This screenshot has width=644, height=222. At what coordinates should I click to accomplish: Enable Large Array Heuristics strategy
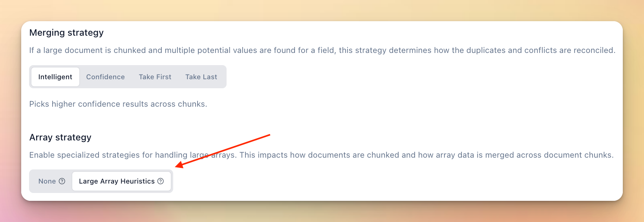[117, 181]
